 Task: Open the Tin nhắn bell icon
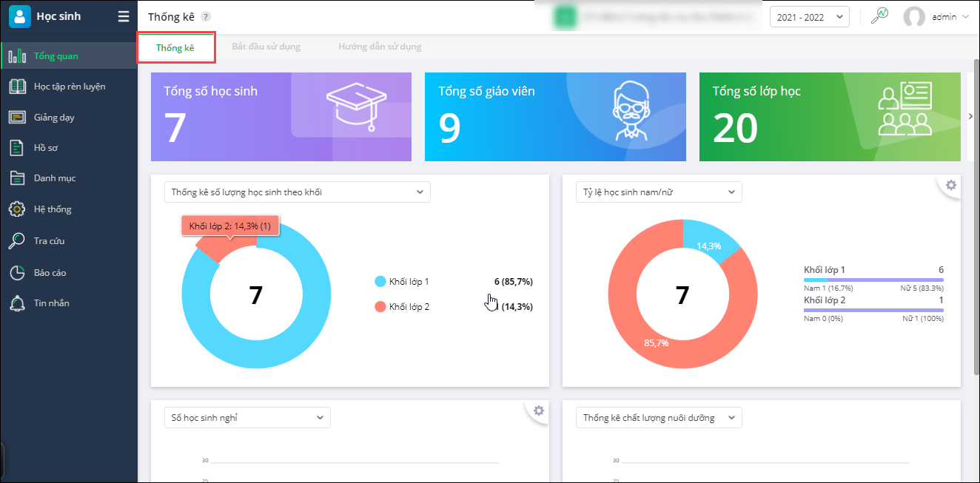17,303
